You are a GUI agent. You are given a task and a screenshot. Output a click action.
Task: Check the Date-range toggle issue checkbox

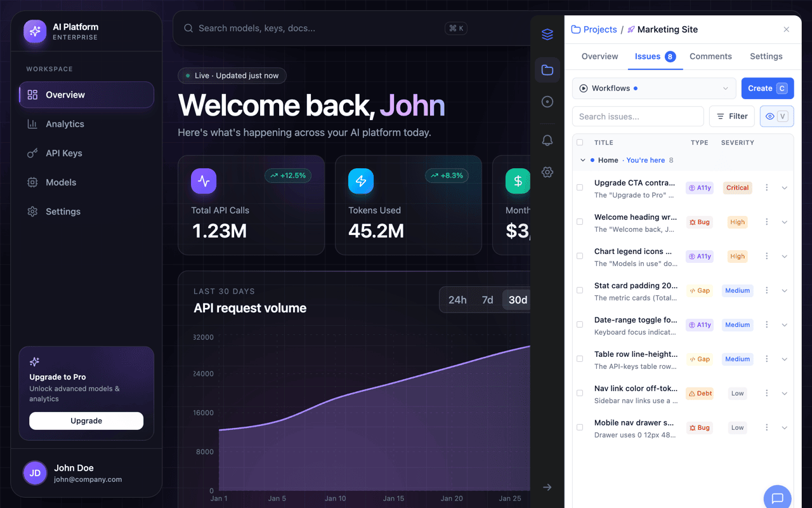coord(580,325)
